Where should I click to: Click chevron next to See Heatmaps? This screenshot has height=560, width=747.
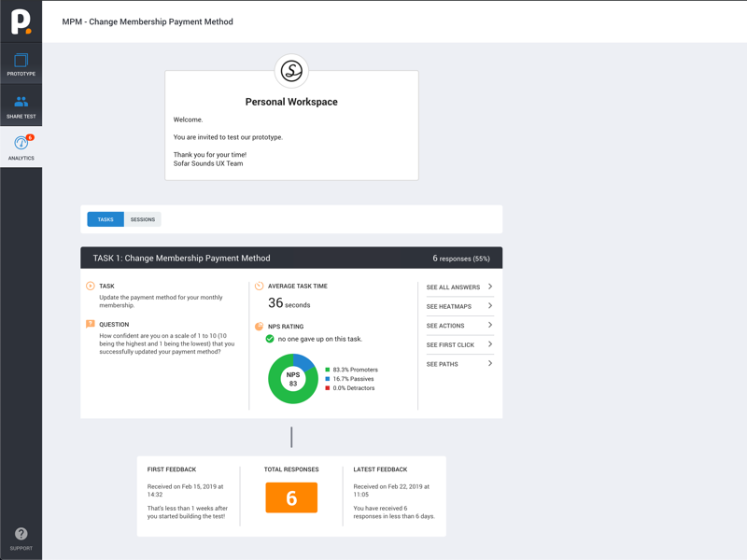(489, 306)
